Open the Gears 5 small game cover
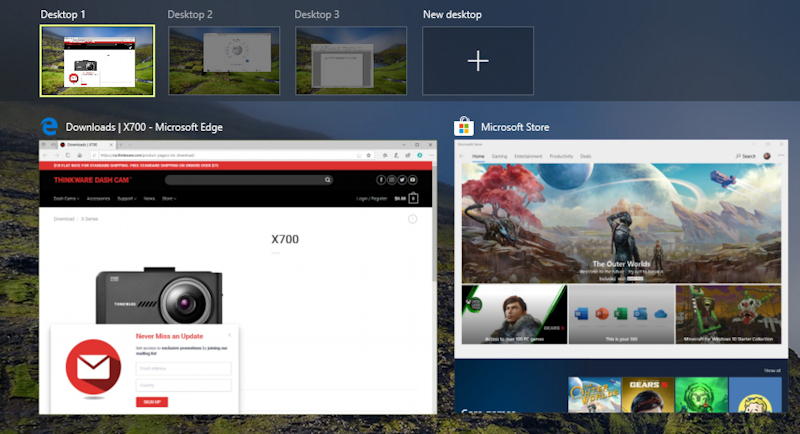This screenshot has height=434, width=800. pyautogui.click(x=648, y=395)
